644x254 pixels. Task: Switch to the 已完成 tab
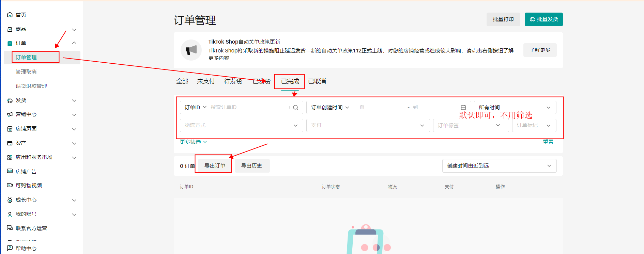point(290,81)
